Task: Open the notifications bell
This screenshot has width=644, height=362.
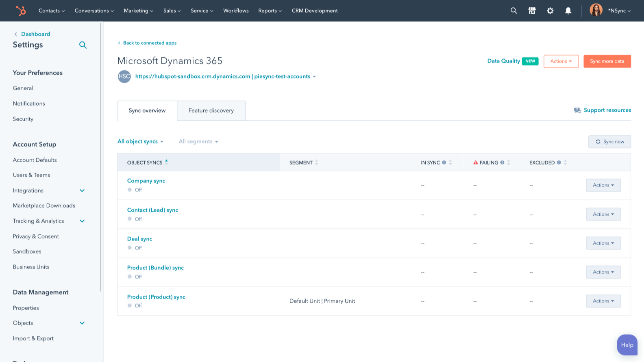Action: coord(568,11)
